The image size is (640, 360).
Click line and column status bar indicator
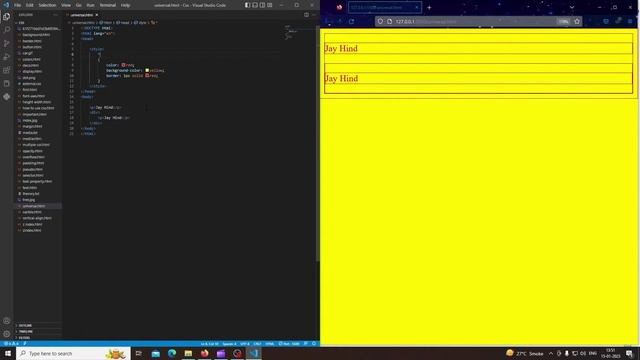209,344
